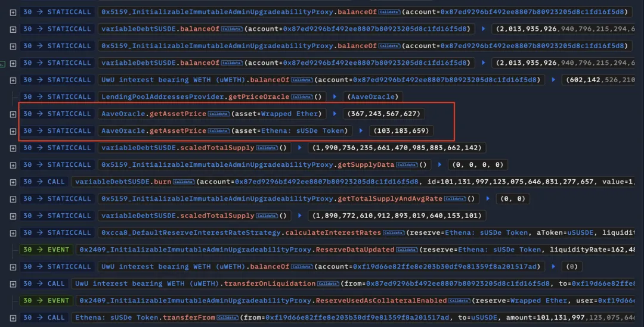Open Calldata badge on ReserveDataUpdated event
The image size is (644, 327).
pyautogui.click(x=407, y=250)
